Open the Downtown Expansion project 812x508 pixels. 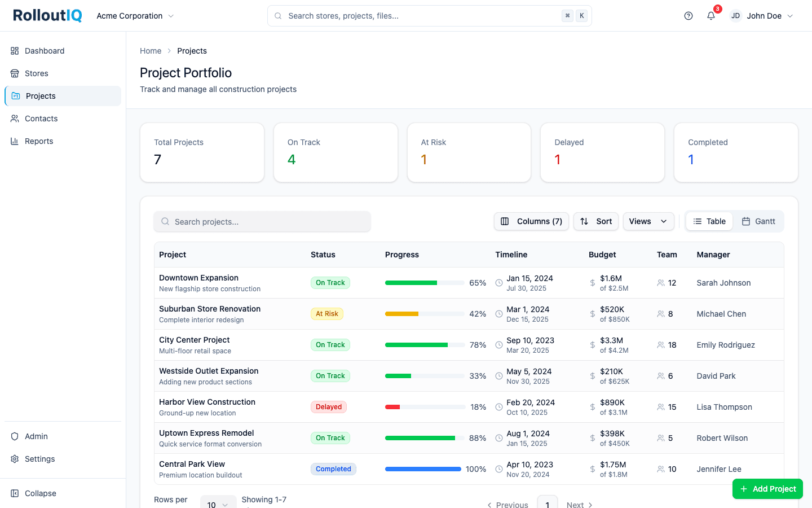pyautogui.click(x=198, y=278)
